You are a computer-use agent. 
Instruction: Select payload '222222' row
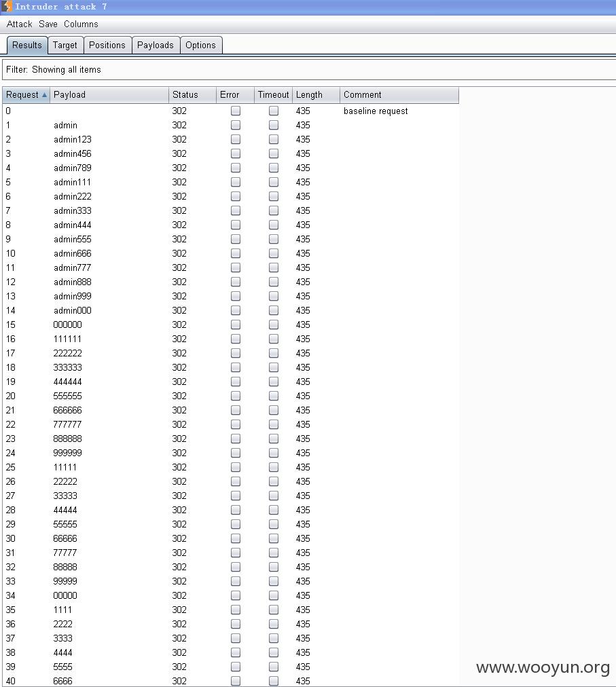[67, 353]
